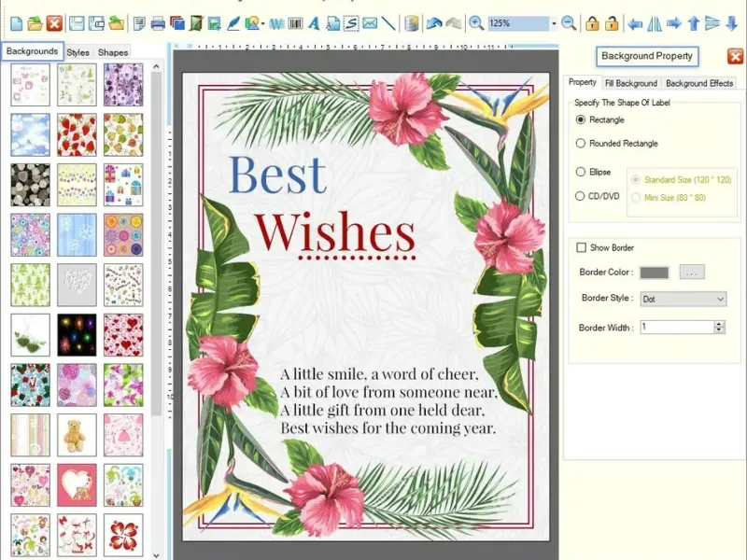Image resolution: width=747 pixels, height=560 pixels.
Task: Pick the teddy bear background thumbnail
Action: 77,435
